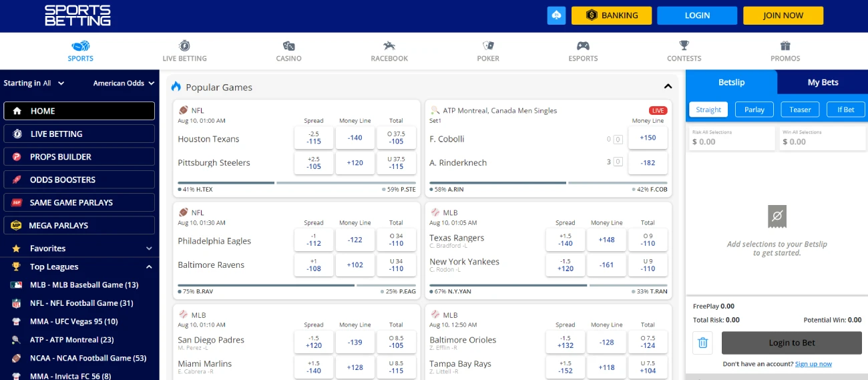Go to HOME in the sidebar
Screen dimensions: 868x380
click(x=79, y=111)
